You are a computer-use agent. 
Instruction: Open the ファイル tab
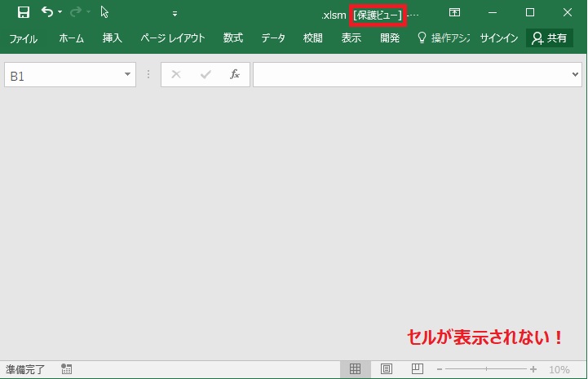(24, 38)
